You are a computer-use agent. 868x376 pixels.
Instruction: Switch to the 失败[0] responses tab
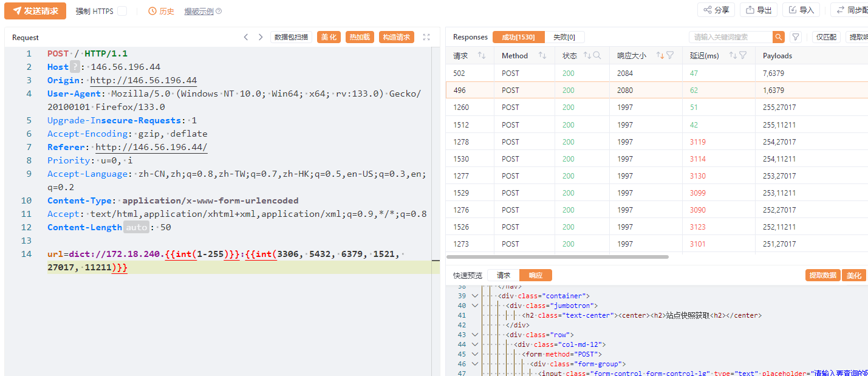pos(564,37)
